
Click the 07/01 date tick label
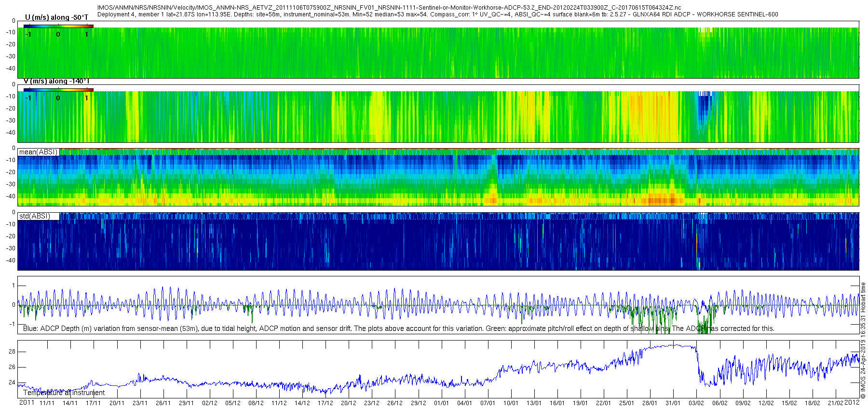[x=488, y=403]
